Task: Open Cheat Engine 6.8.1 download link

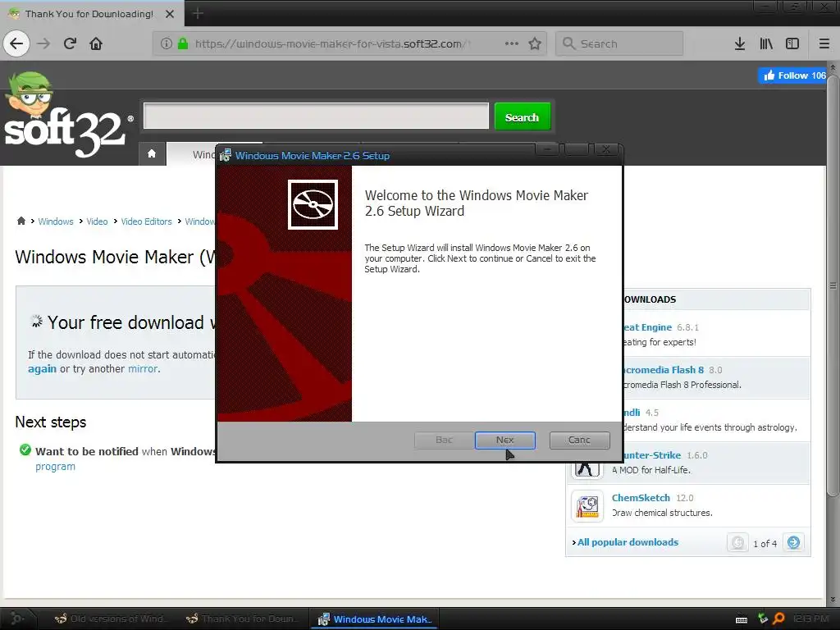Action: tap(647, 327)
